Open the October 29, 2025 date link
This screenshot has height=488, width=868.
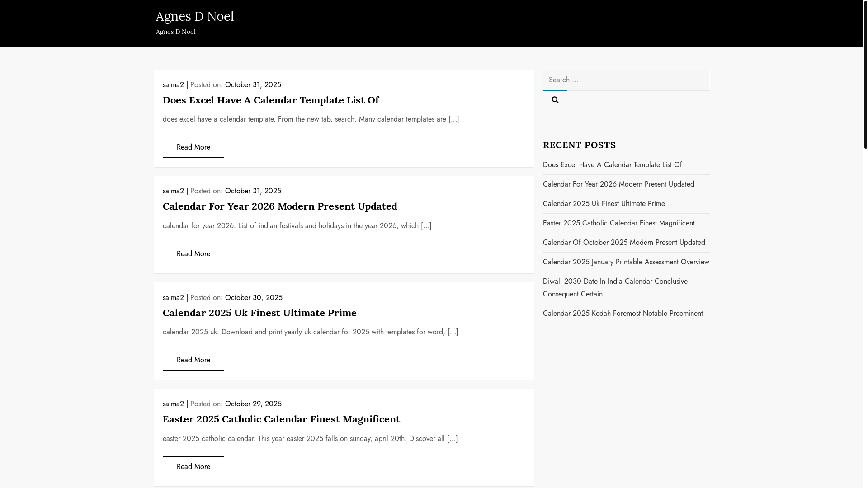253,404
